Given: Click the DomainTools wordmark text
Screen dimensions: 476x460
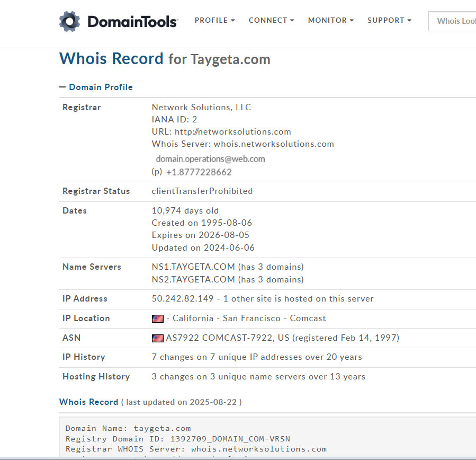Looking at the screenshot, I should 132,22.
